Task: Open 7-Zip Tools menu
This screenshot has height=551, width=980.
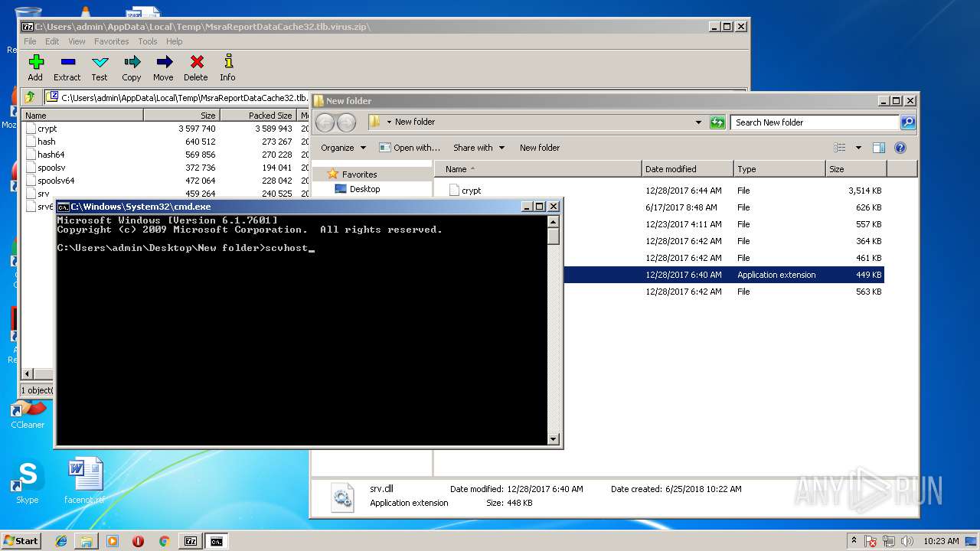Action: (x=148, y=41)
